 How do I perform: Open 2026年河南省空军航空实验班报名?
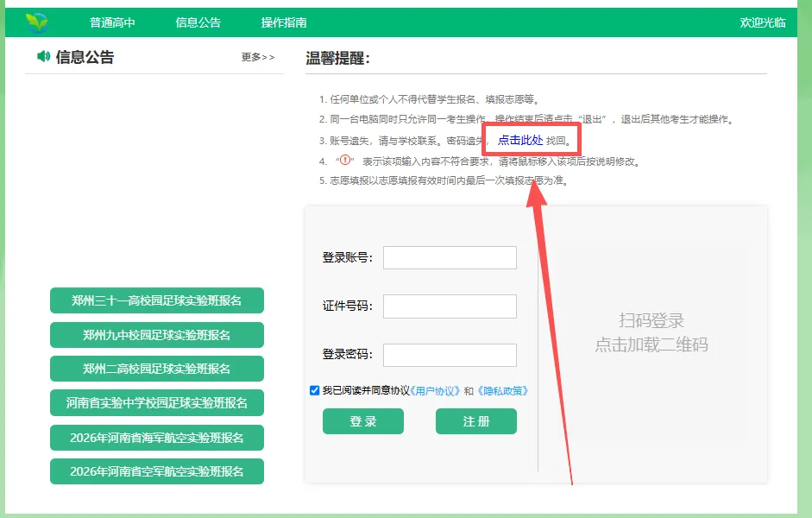pos(157,471)
